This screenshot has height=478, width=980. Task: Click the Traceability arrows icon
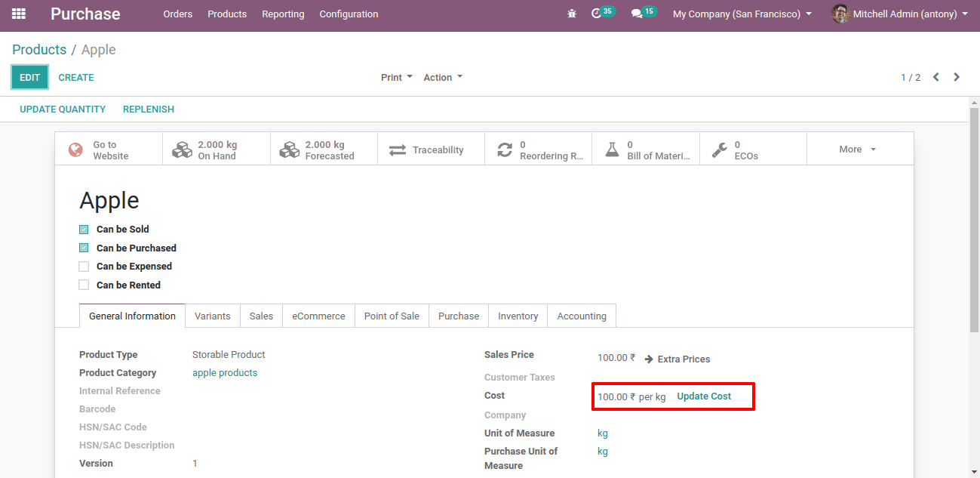point(398,150)
